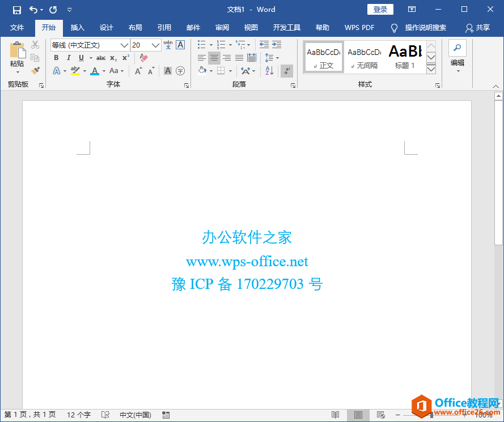Open the 文件 tab

[x=16, y=28]
